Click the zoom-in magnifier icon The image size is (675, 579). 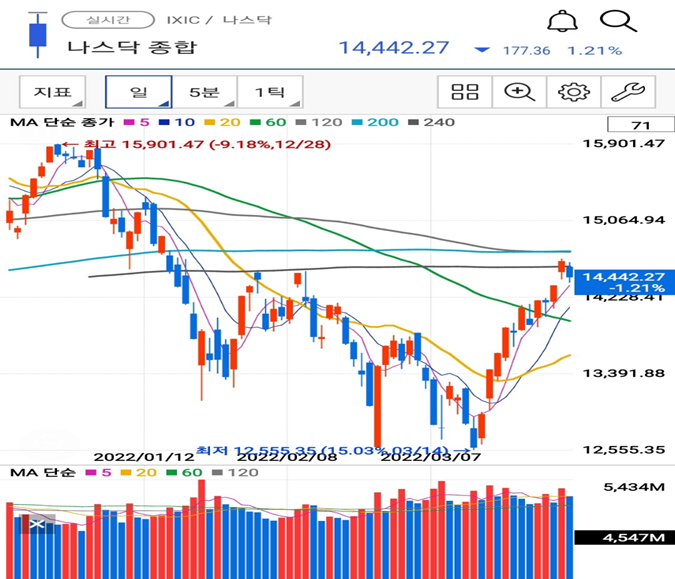coord(519,92)
